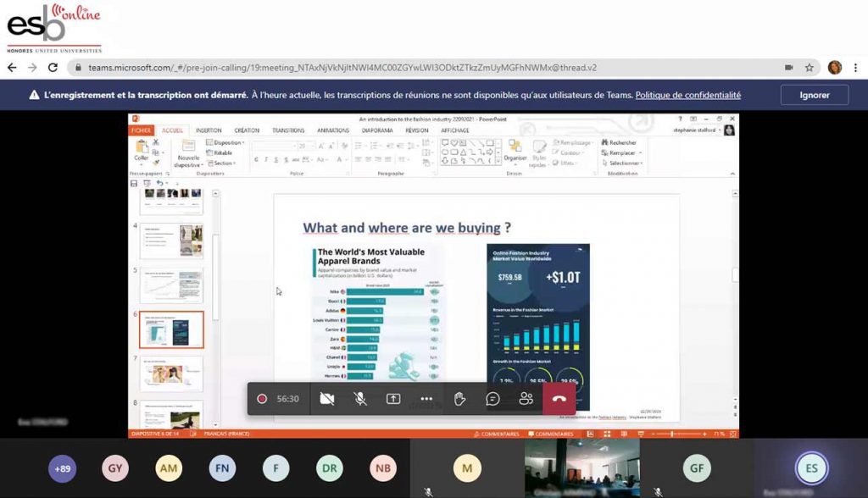Switch to the AFFICHAGE ribbon tab

click(455, 130)
